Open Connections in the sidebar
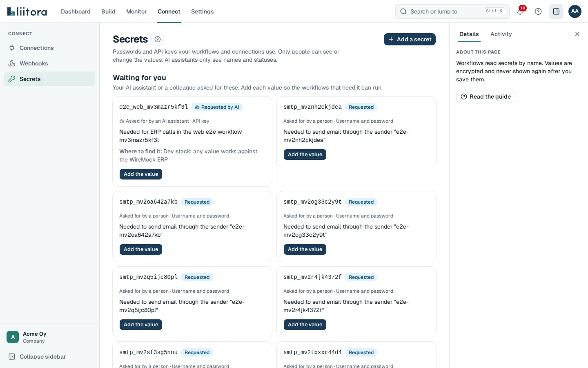 tap(49, 48)
